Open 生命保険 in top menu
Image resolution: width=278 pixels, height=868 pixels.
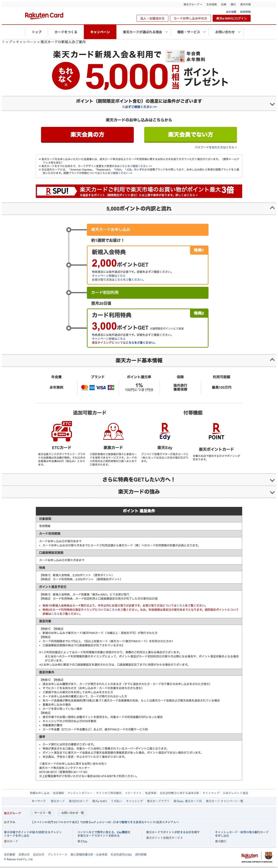212,4
